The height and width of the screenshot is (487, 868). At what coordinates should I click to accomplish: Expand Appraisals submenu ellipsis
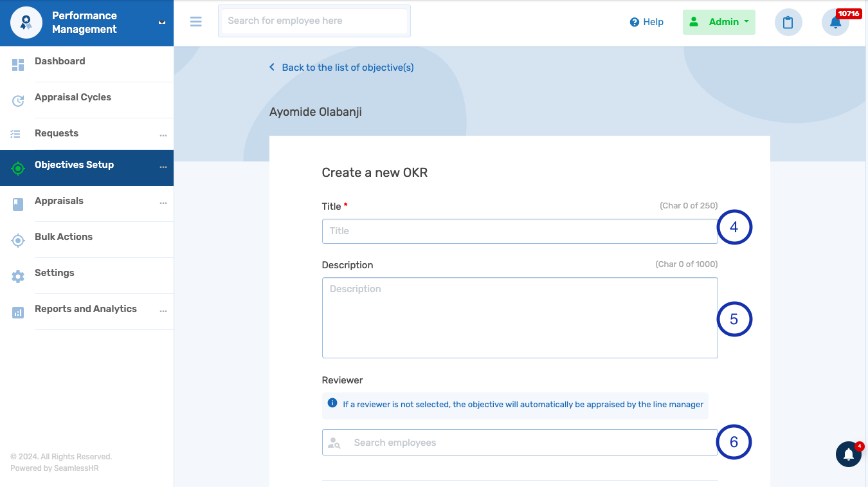[x=163, y=203]
